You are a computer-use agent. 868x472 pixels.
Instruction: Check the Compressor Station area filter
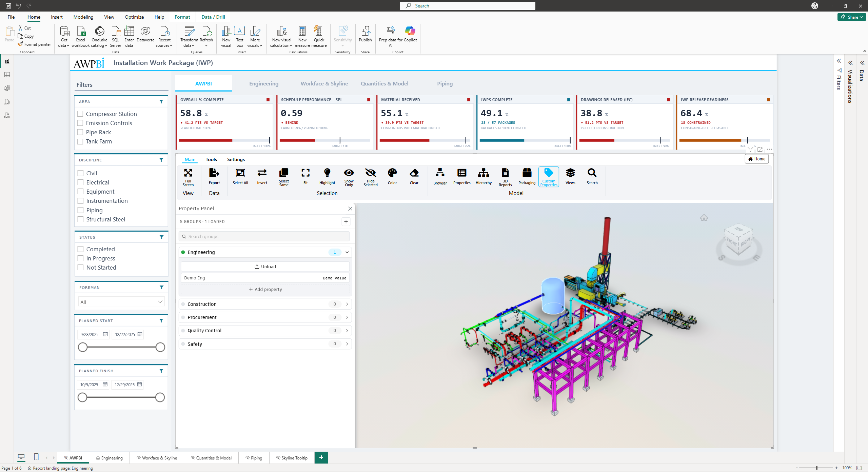tap(80, 114)
